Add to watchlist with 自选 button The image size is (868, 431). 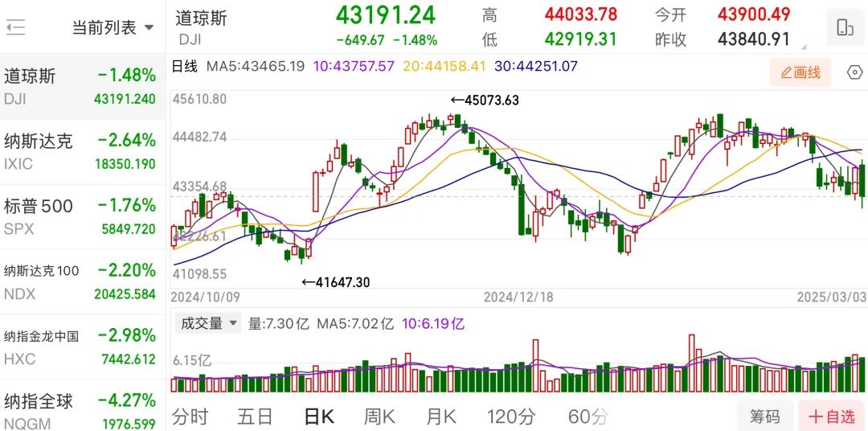pyautogui.click(x=832, y=417)
